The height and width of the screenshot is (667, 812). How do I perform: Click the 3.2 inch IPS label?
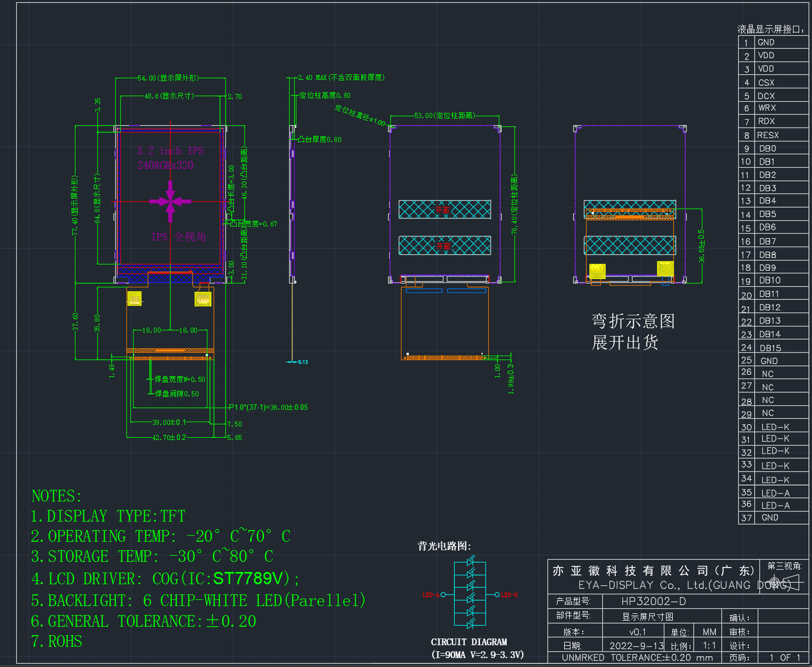click(x=171, y=151)
